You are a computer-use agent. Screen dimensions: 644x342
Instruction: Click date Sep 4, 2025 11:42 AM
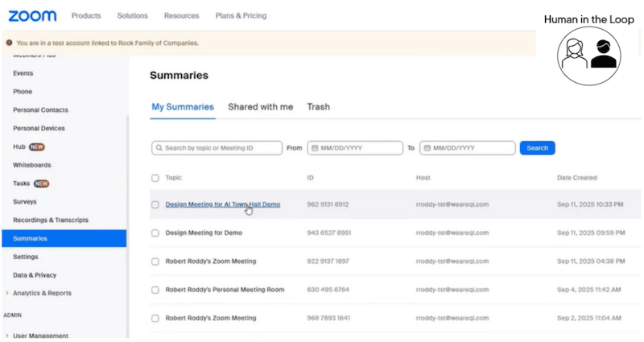(589, 290)
